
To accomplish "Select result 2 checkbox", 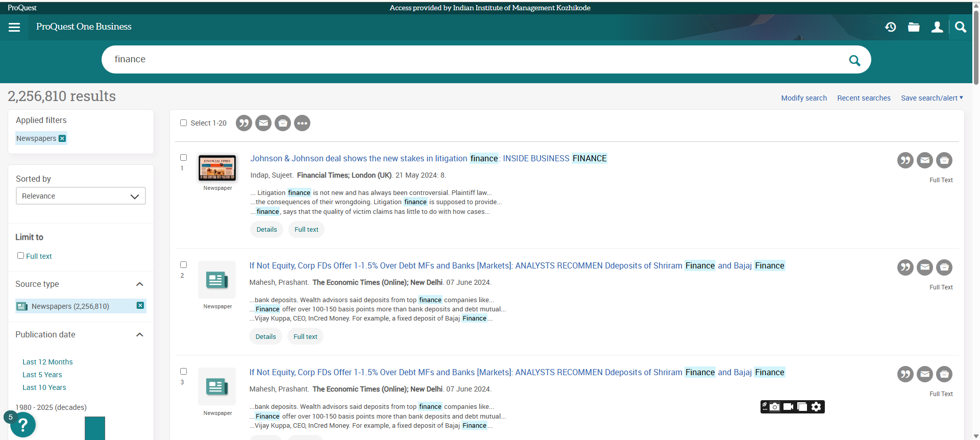I will [183, 264].
